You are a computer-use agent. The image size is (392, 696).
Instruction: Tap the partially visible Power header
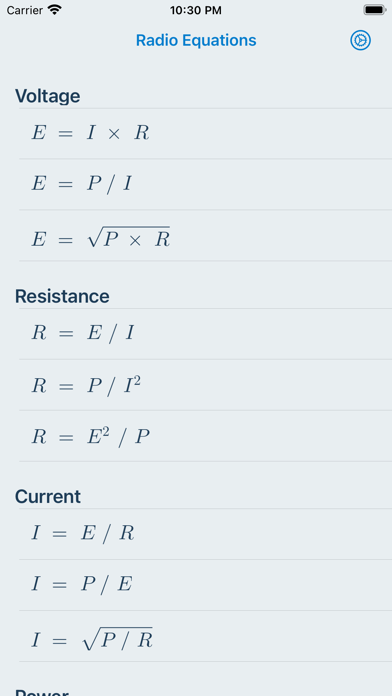(x=41, y=692)
